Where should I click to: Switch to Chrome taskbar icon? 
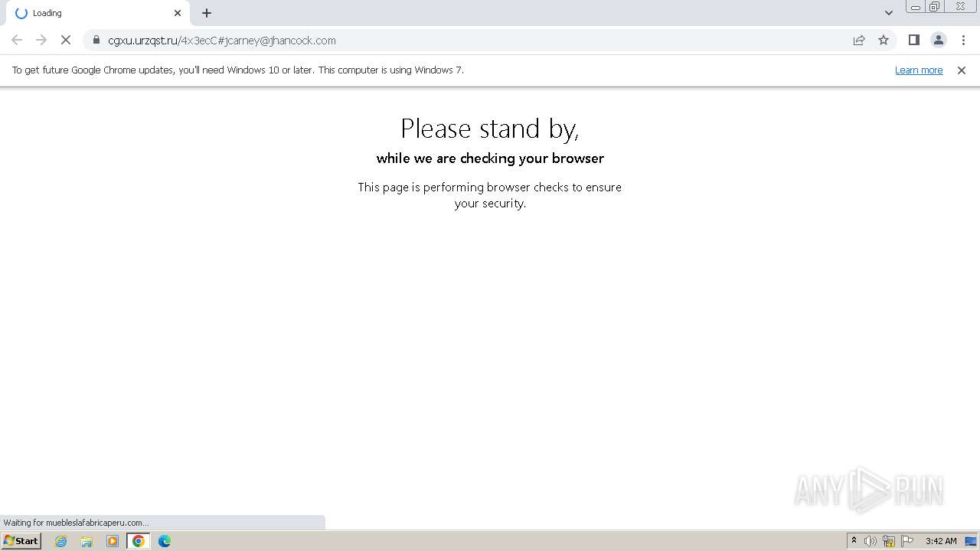point(139,541)
